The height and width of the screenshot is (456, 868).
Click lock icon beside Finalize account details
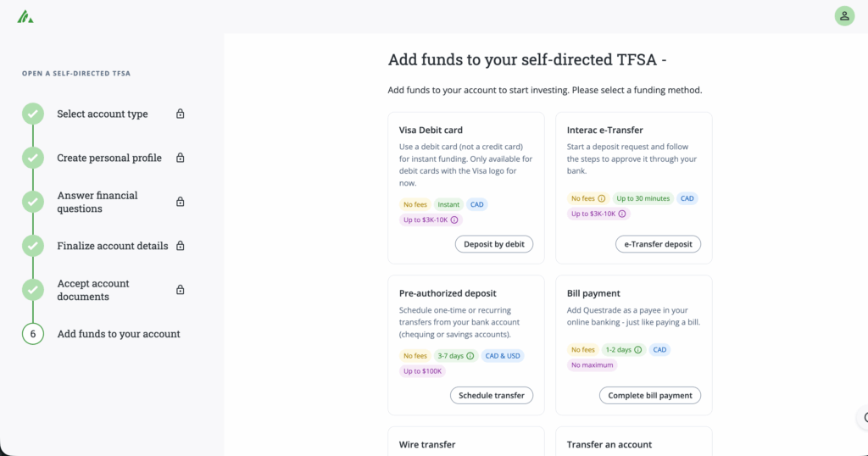180,246
